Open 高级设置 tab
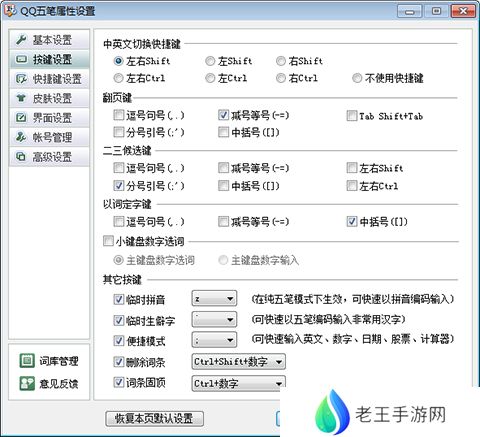This screenshot has width=480, height=437. point(49,156)
